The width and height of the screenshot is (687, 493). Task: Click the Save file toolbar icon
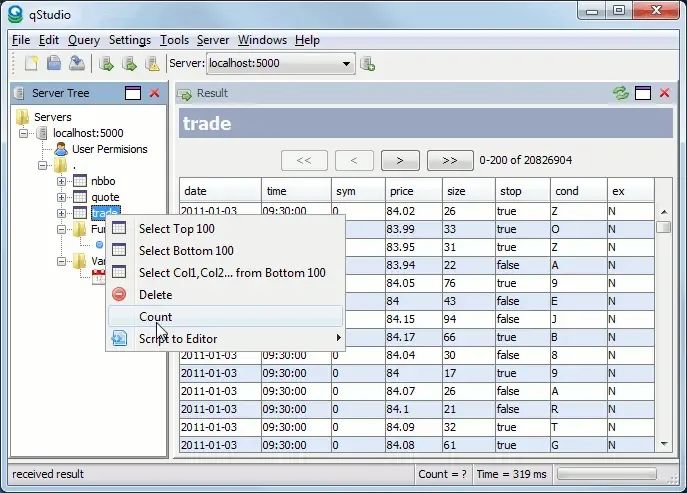coord(54,64)
